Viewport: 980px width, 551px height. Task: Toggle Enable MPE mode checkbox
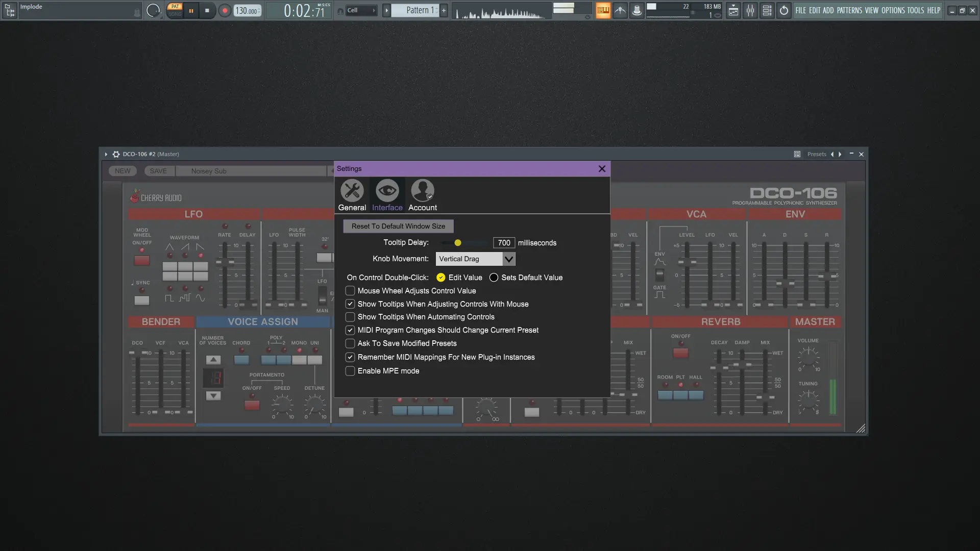coord(350,371)
